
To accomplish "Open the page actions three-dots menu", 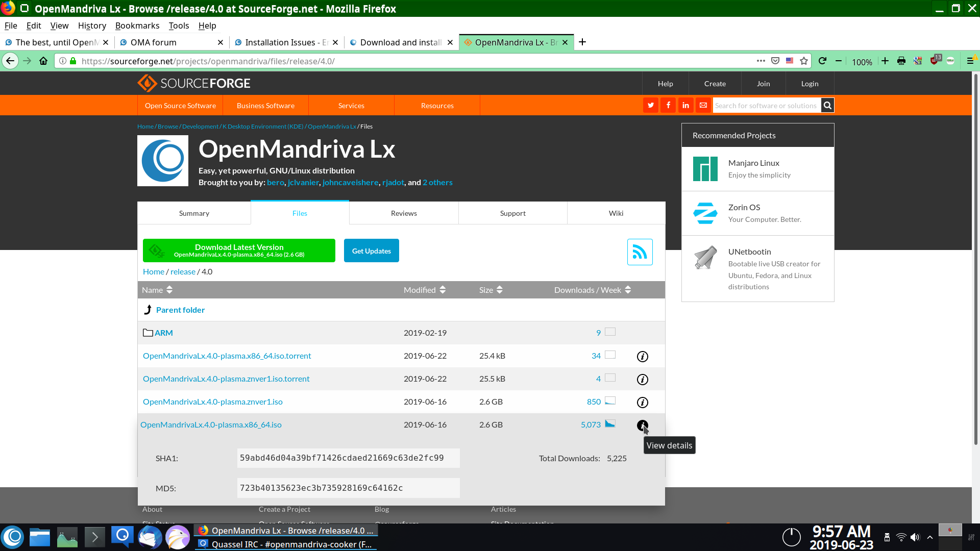I will coord(761,61).
